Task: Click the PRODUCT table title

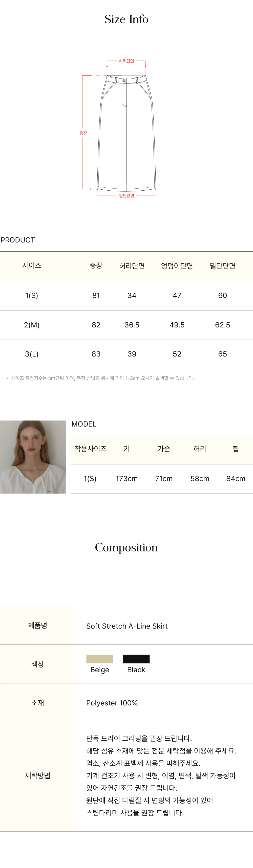Action: coord(18,240)
